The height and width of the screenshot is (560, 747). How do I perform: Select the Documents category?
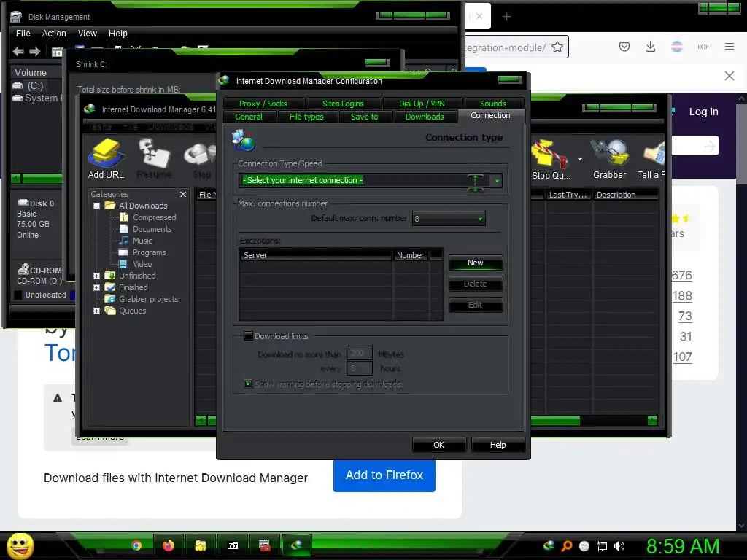click(x=152, y=229)
